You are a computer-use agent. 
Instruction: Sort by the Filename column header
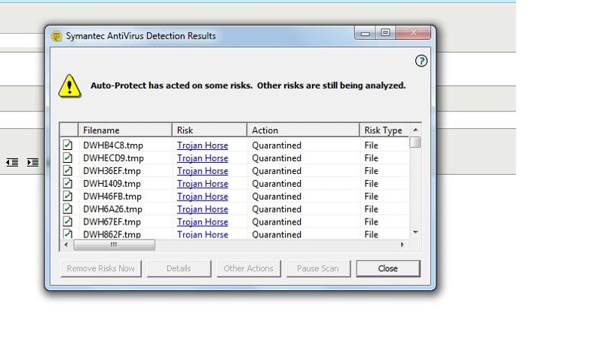tap(125, 130)
